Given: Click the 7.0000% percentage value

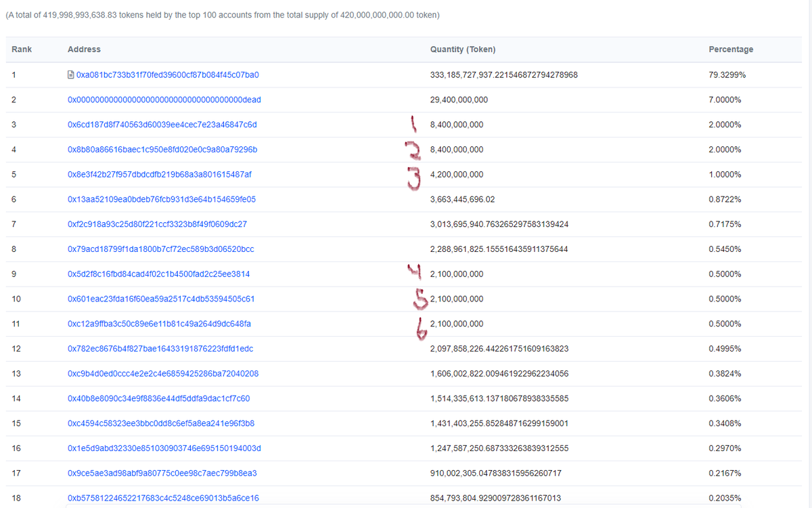Looking at the screenshot, I should point(725,100).
